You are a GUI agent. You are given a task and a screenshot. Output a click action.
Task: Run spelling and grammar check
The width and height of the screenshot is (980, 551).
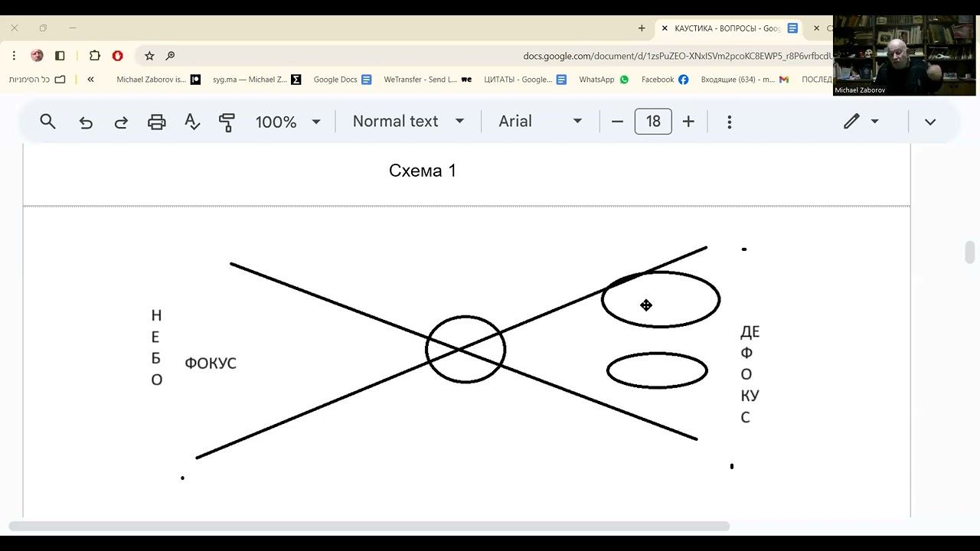[192, 122]
